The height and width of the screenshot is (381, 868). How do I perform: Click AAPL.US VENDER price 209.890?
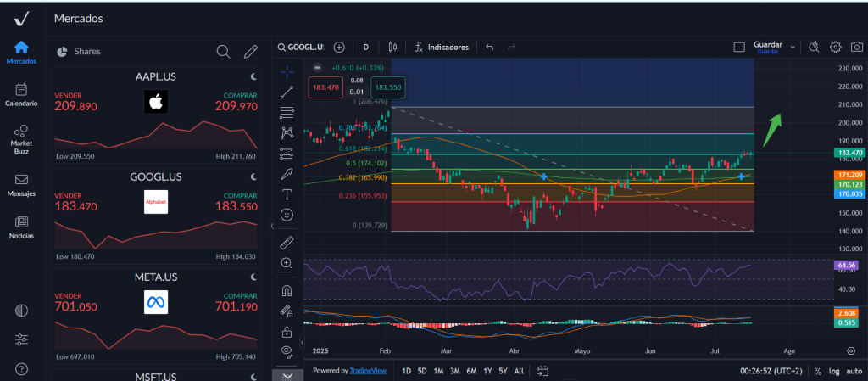coord(75,106)
